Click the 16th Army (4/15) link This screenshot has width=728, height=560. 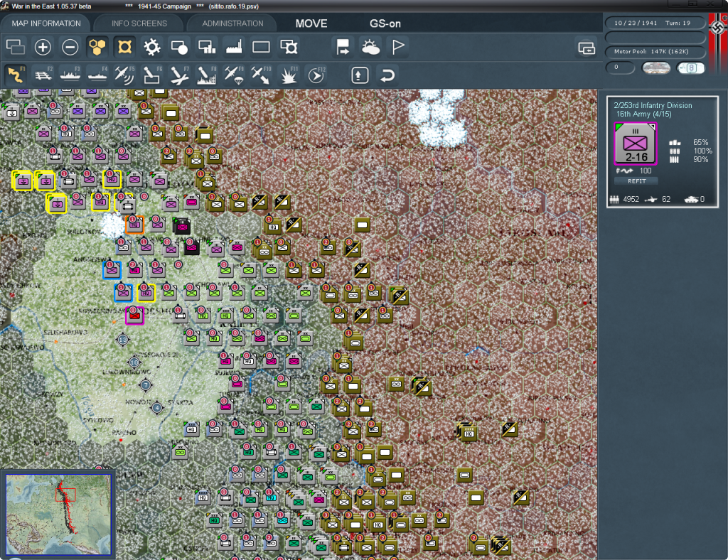pos(643,114)
